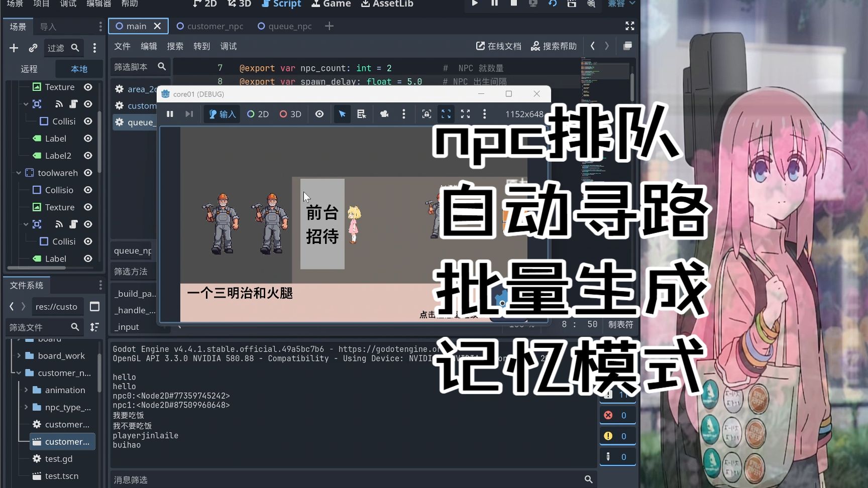
Task: Click the 筛选文件 file filter field
Action: pos(44,327)
